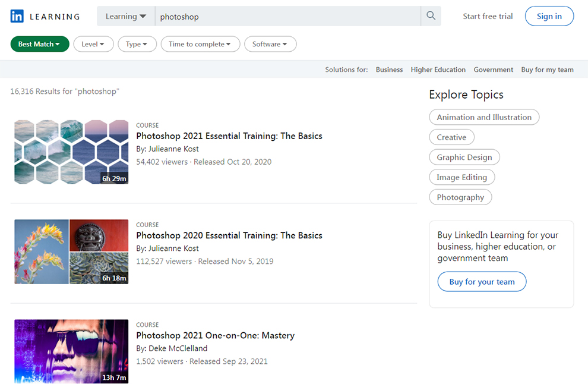The image size is (588, 384).
Task: Click '54,402 viewers · Released Oct 20, 2020' text
Action: tap(204, 162)
